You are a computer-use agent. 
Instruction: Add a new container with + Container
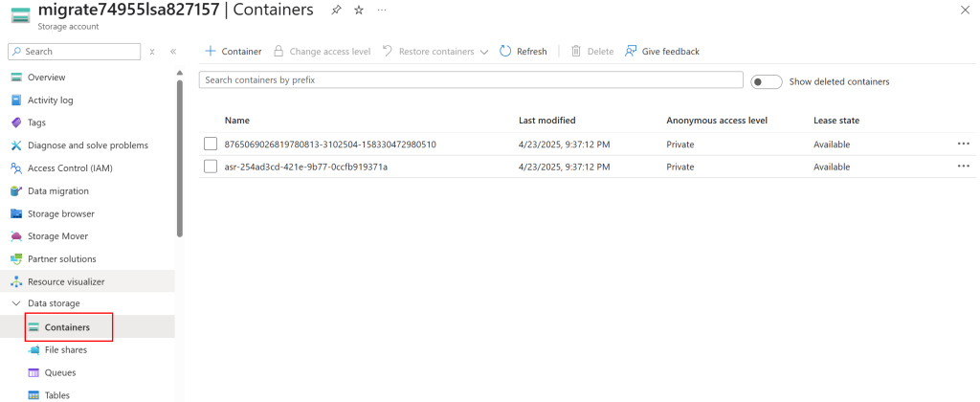(234, 52)
